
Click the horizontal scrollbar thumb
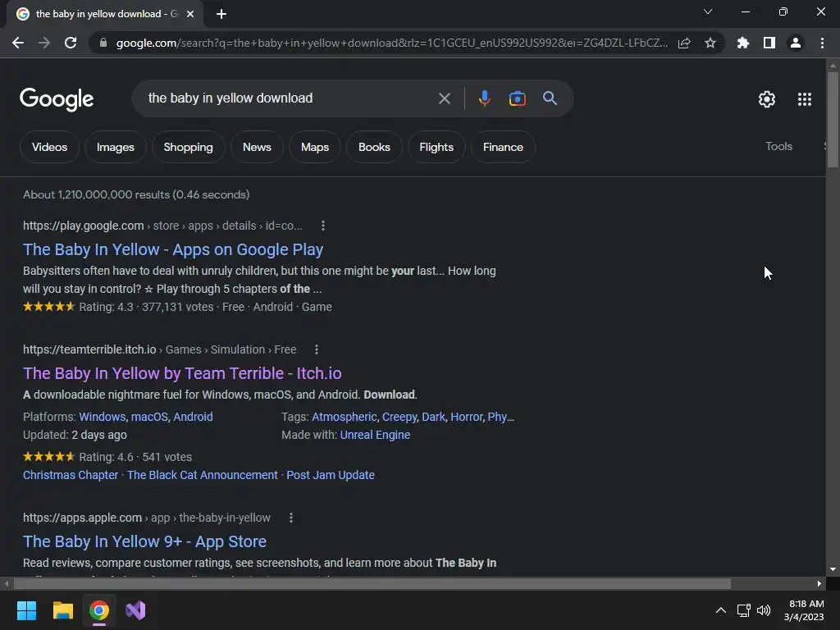point(372,583)
